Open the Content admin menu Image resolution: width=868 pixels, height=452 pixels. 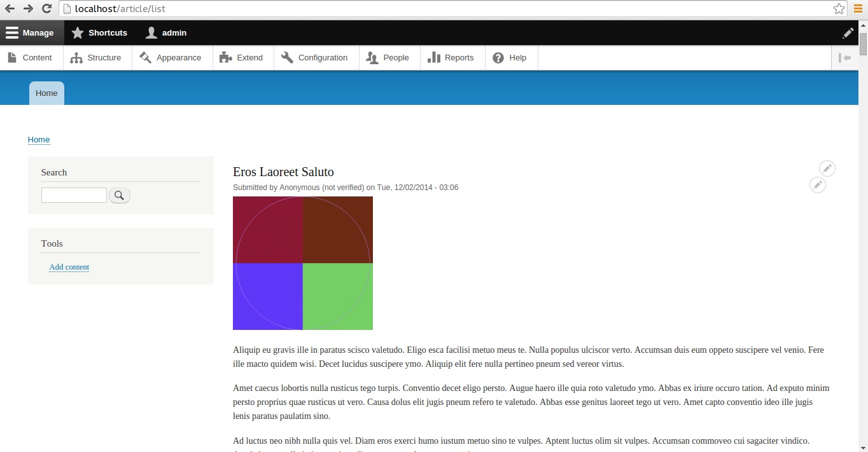pos(30,57)
